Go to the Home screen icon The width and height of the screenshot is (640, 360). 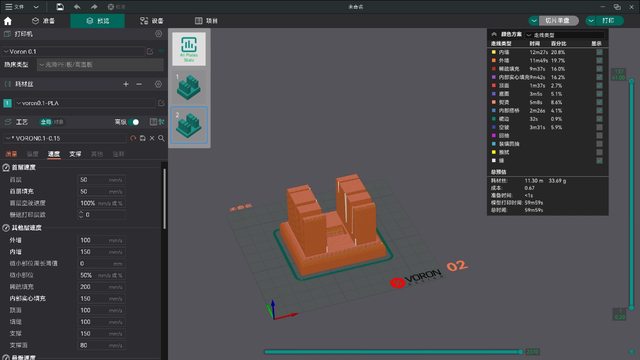[x=8, y=21]
